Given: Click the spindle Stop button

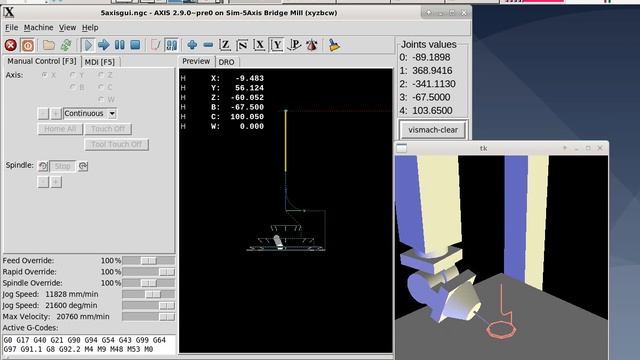Looking at the screenshot, I should [x=62, y=166].
